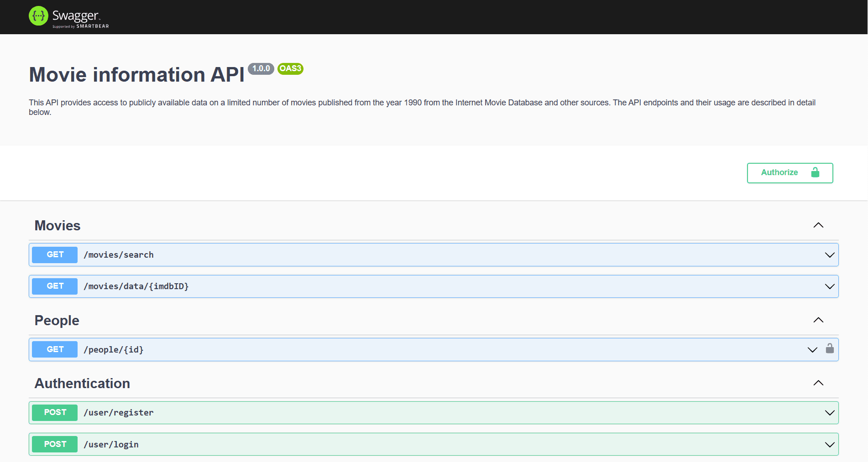
Task: Expand the /people/{id} endpoint
Action: pos(812,349)
